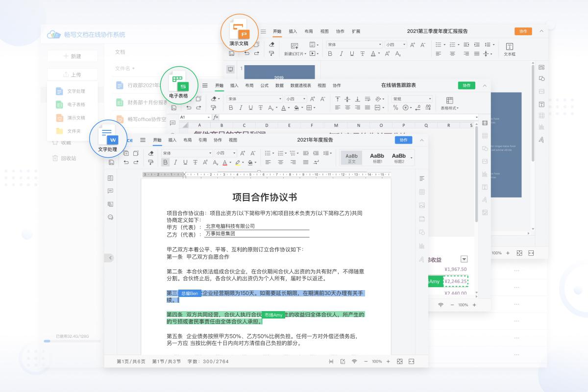This screenshot has height=392, width=588.
Task: Open the Extensions tab in presentation
Action: tap(356, 31)
